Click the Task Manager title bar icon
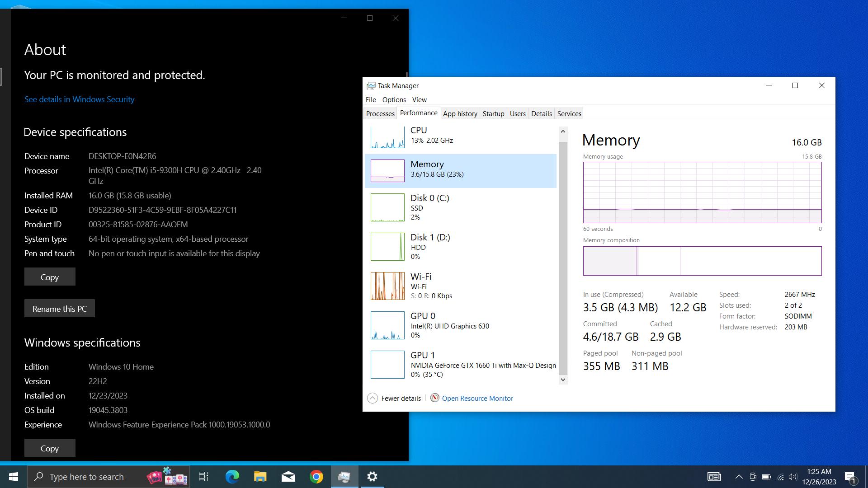Image resolution: width=868 pixels, height=488 pixels. click(x=371, y=85)
